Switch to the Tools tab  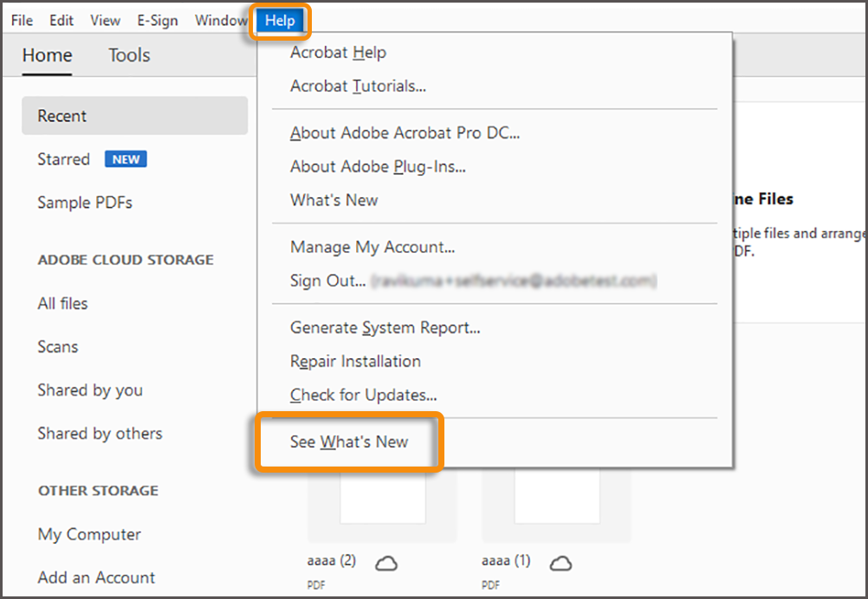[128, 55]
